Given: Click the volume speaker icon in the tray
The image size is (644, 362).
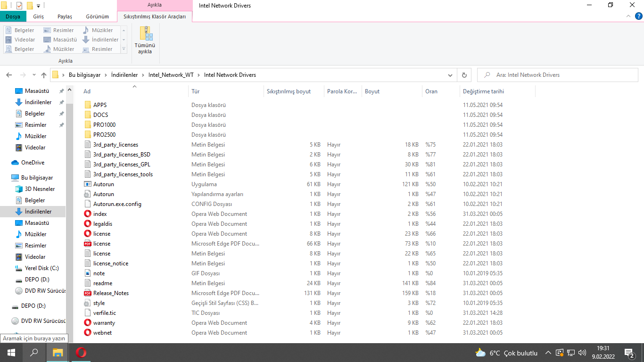Looking at the screenshot, I should click(x=582, y=353).
